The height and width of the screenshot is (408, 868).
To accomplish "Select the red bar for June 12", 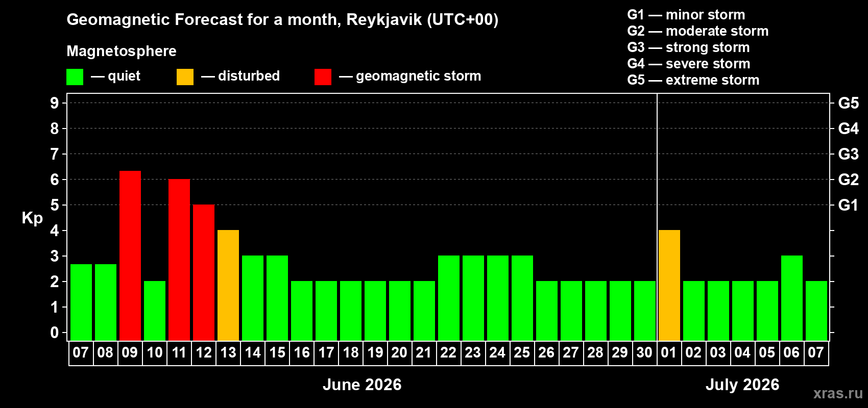I will coord(204,273).
